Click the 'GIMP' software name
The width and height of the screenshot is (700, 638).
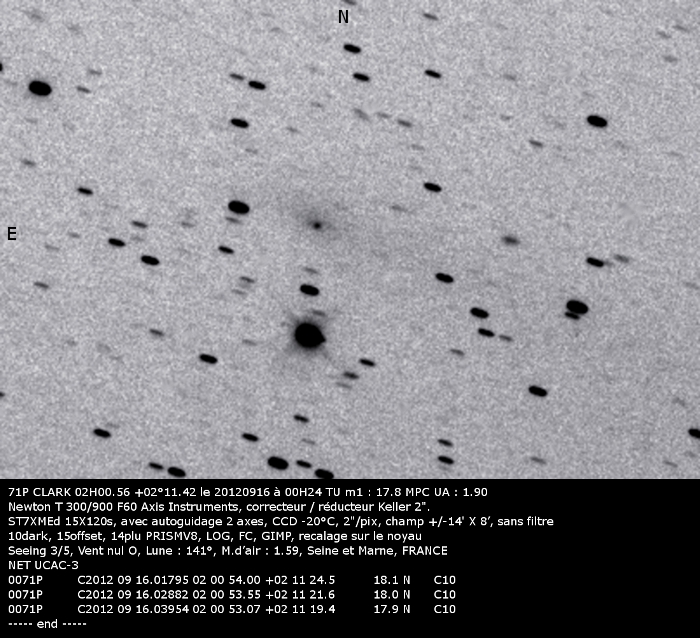(x=276, y=536)
